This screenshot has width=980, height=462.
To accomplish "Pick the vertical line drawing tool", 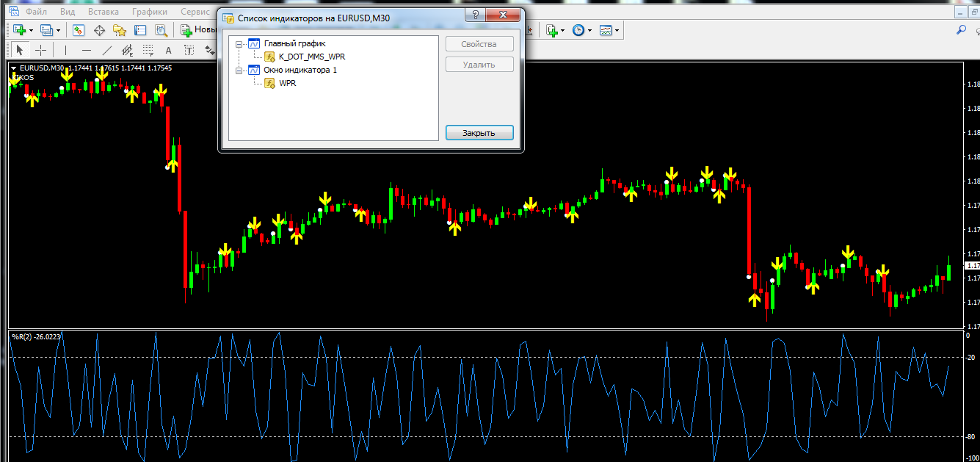I will (65, 50).
